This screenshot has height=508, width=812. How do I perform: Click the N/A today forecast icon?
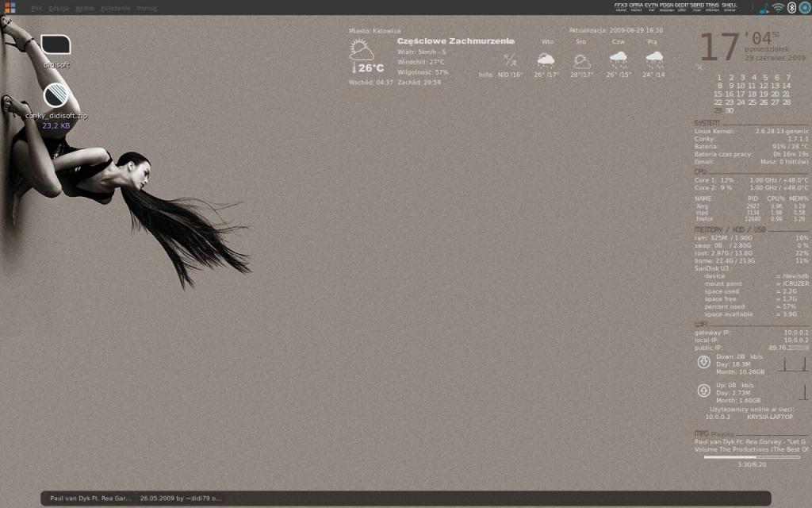(510, 60)
